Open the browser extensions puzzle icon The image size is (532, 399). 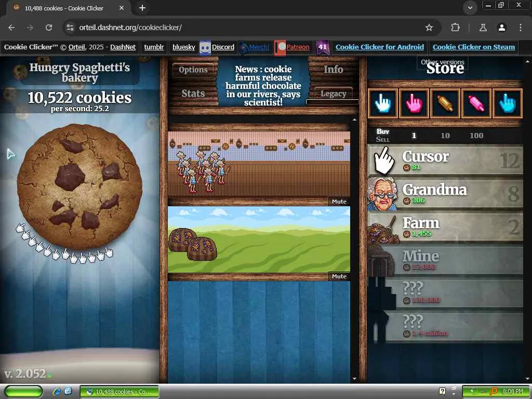coord(455,28)
